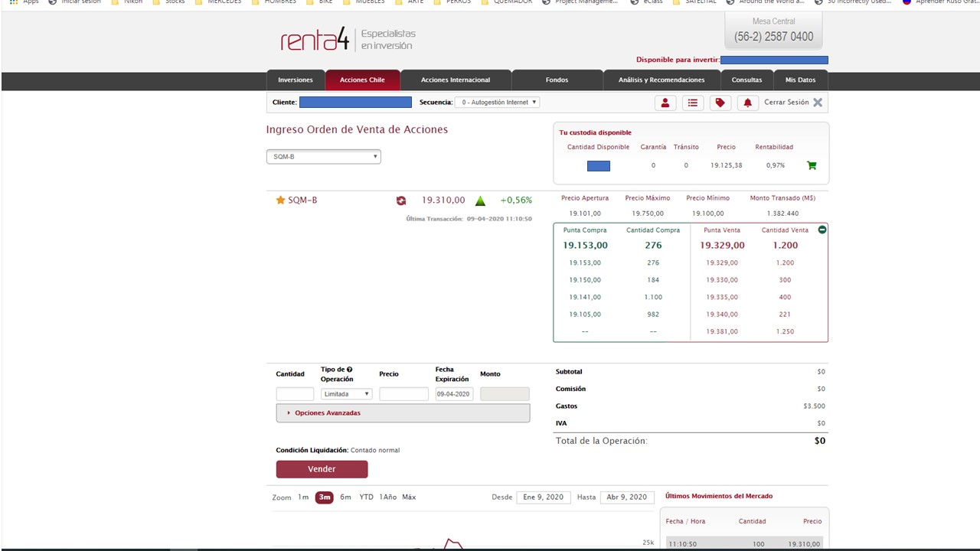The height and width of the screenshot is (551, 980).
Task: Click sell price 19.340,00 in order book
Action: click(722, 315)
